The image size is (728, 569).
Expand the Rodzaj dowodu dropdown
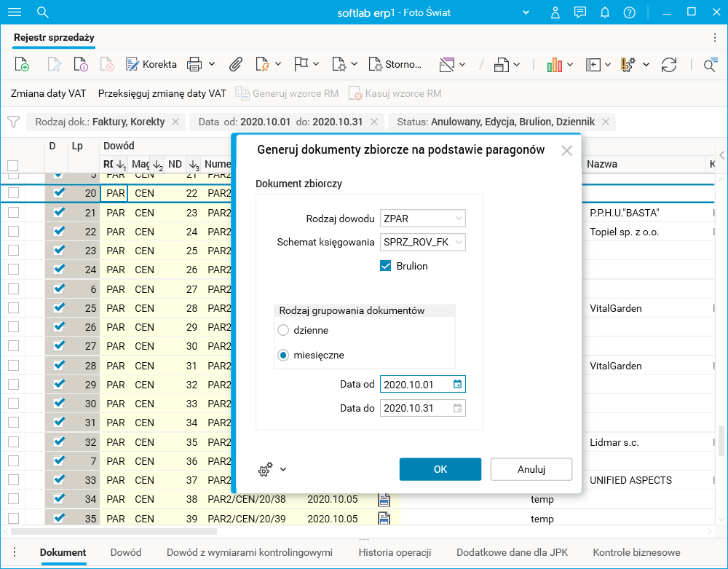pos(458,218)
